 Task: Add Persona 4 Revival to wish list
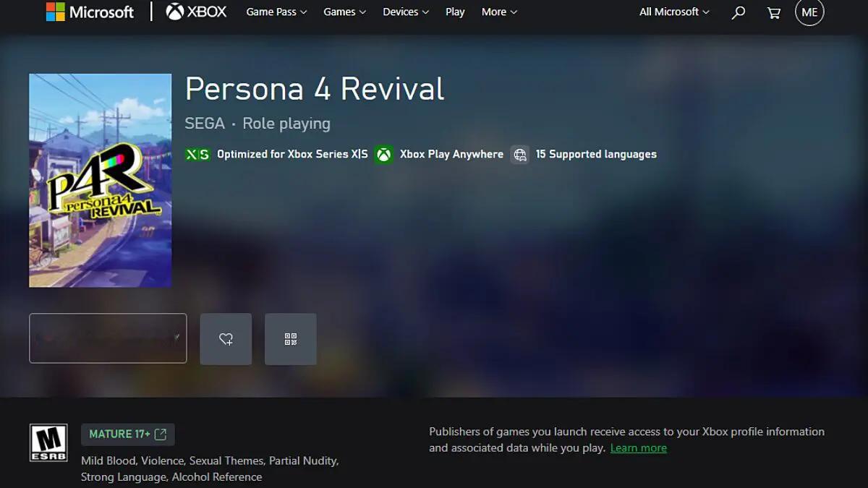click(x=226, y=339)
